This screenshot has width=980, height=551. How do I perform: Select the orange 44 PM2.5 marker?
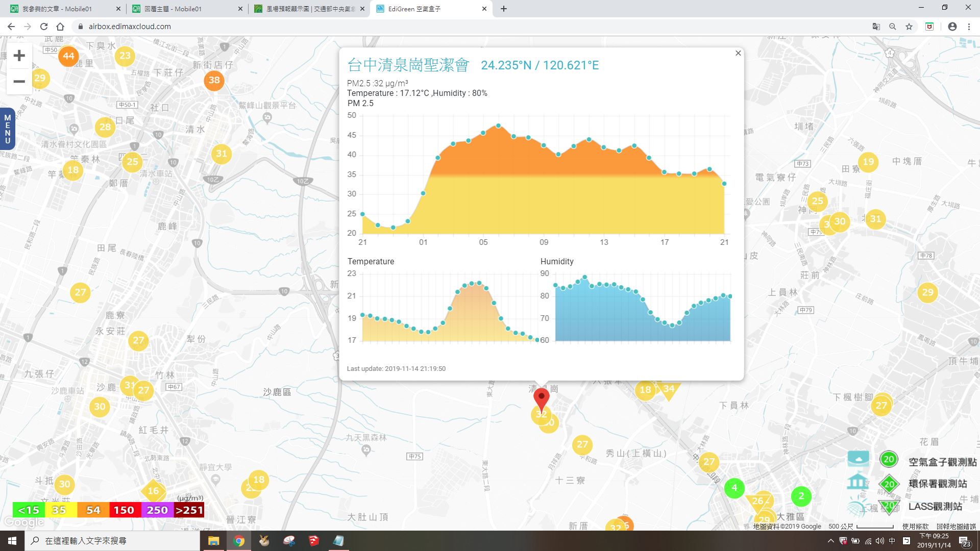tap(68, 56)
